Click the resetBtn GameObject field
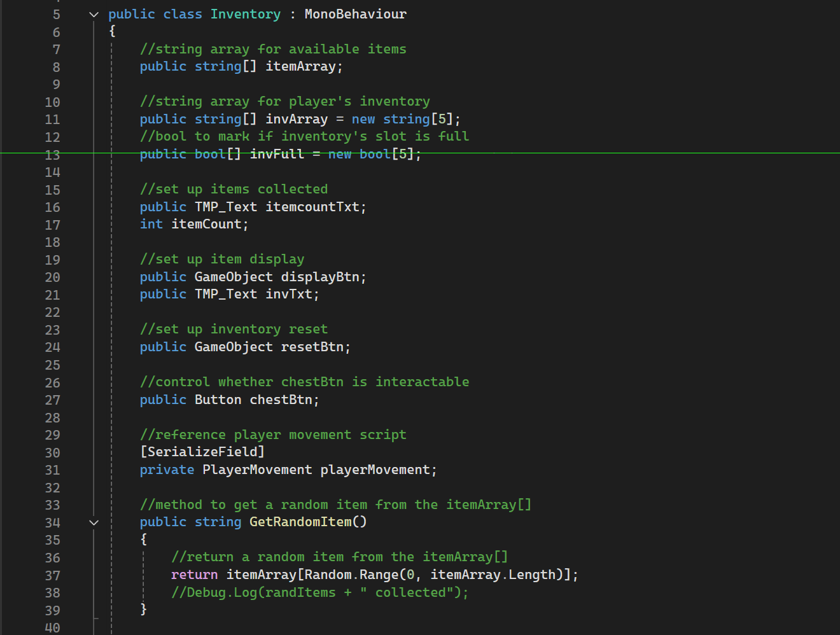Screen dimensions: 840x635 312,347
